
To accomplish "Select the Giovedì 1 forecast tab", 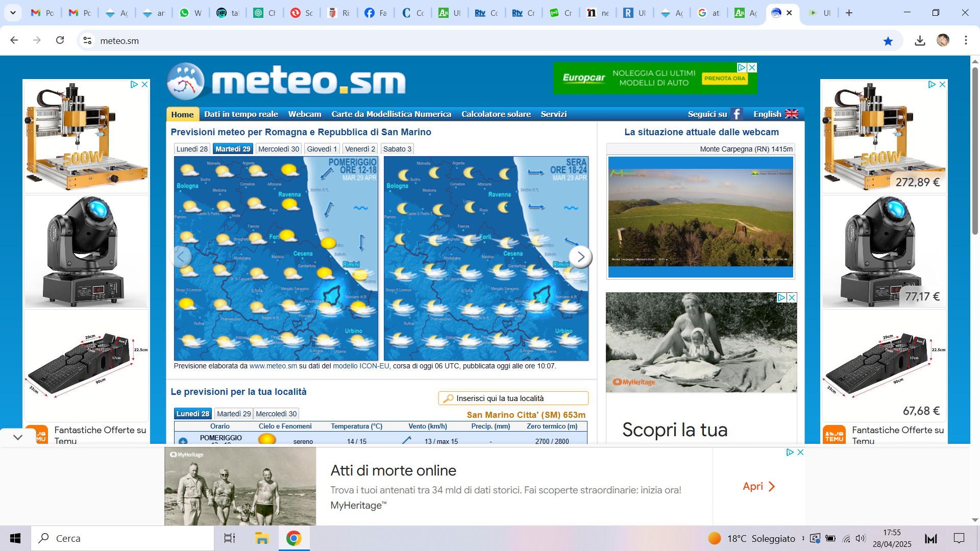I will [322, 149].
